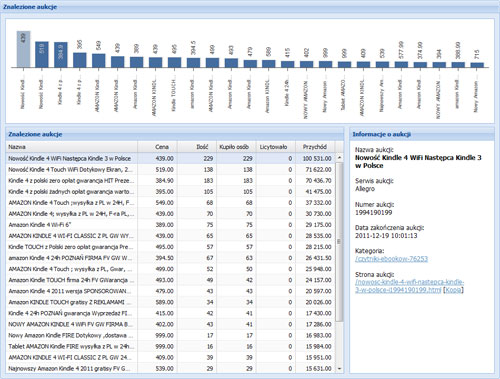Image resolution: width=500 pixels, height=379 pixels.
Task: Sort the table by the Nazwa column header
Action: tap(72, 147)
